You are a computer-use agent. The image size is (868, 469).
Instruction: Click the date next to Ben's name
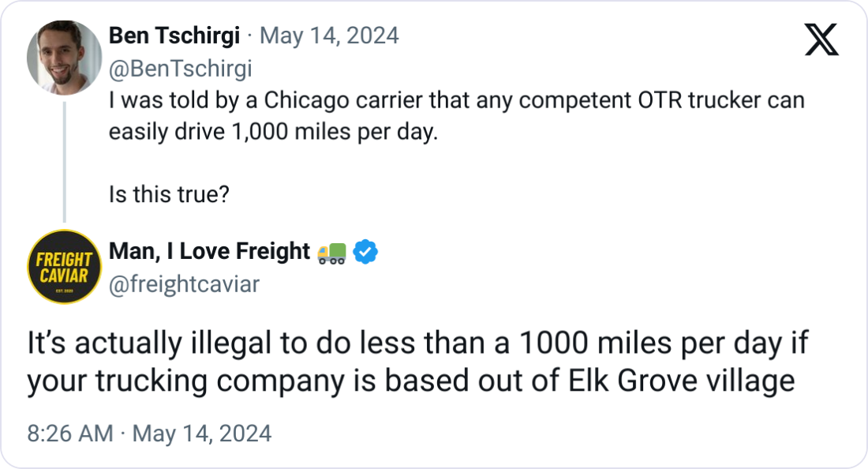(x=329, y=36)
